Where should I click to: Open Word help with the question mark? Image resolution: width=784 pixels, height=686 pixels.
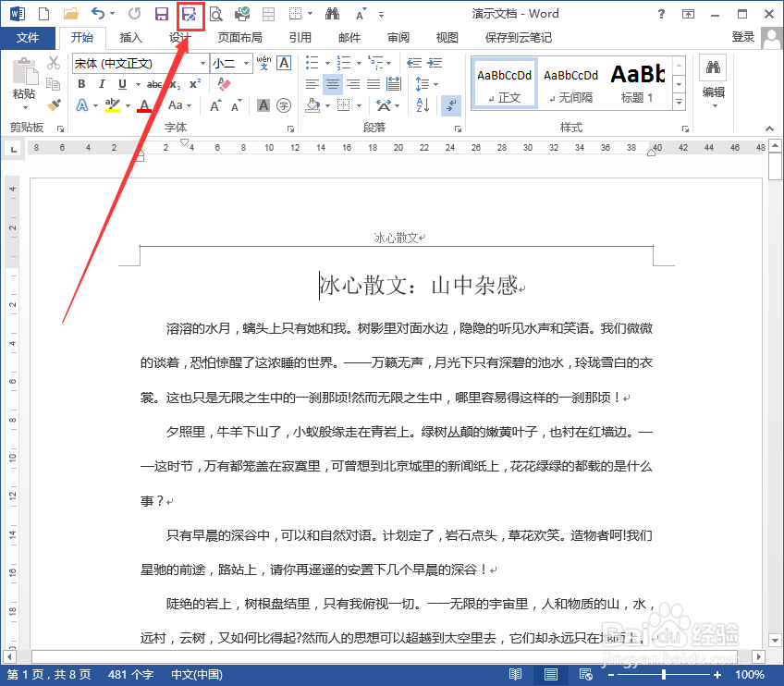pyautogui.click(x=661, y=14)
